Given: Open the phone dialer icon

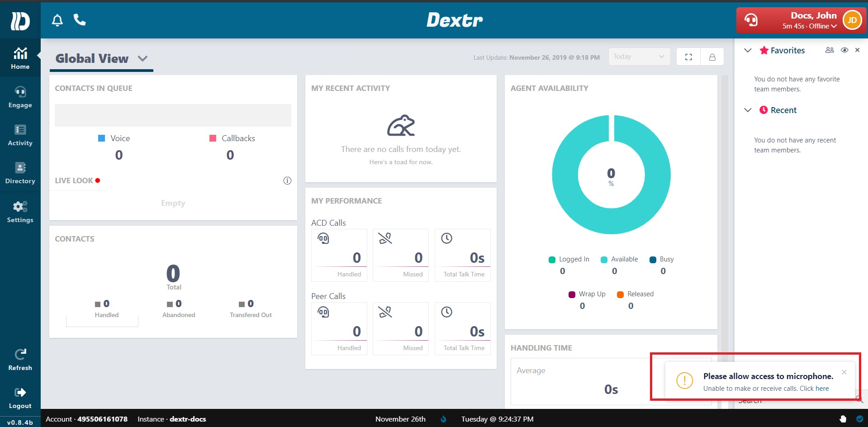Looking at the screenshot, I should point(80,20).
